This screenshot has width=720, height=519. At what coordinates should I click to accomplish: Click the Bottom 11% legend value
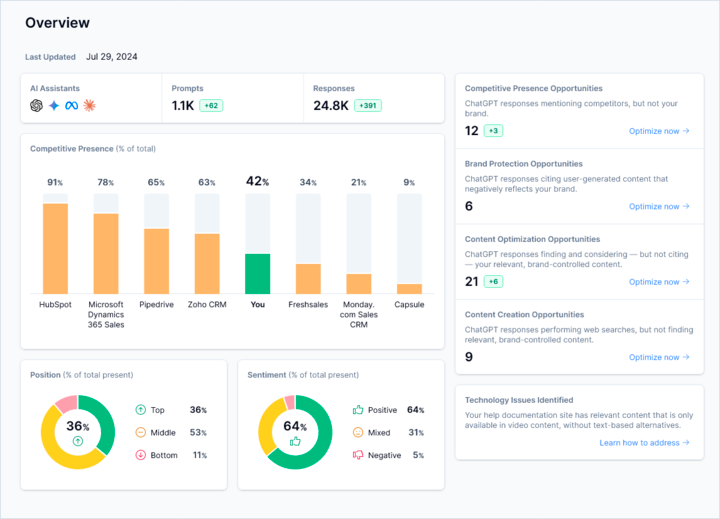pos(200,455)
